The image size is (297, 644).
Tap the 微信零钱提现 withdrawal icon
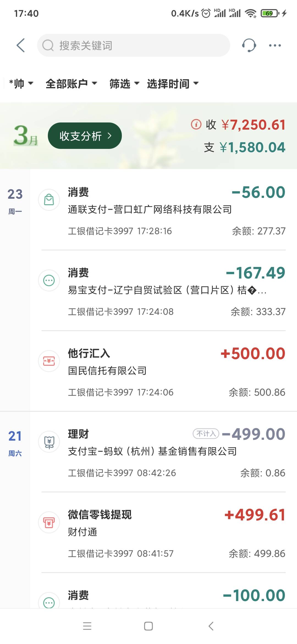[x=49, y=522]
